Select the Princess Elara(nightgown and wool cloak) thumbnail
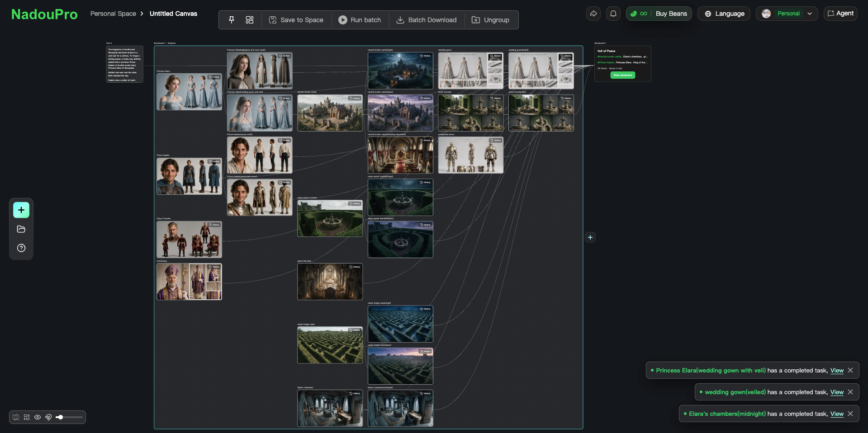The height and width of the screenshot is (433, 868). point(260,71)
